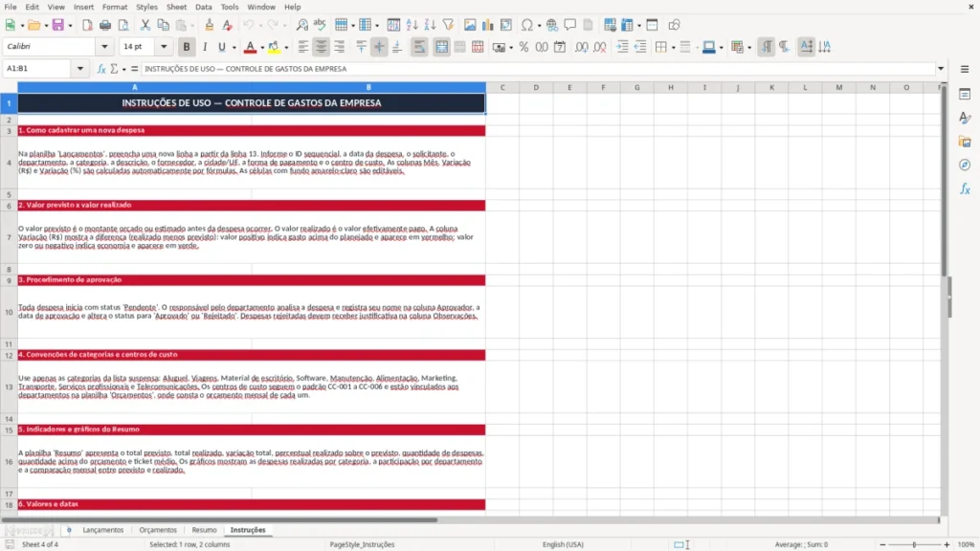Format cells as date
The image size is (980, 551).
coord(560,47)
